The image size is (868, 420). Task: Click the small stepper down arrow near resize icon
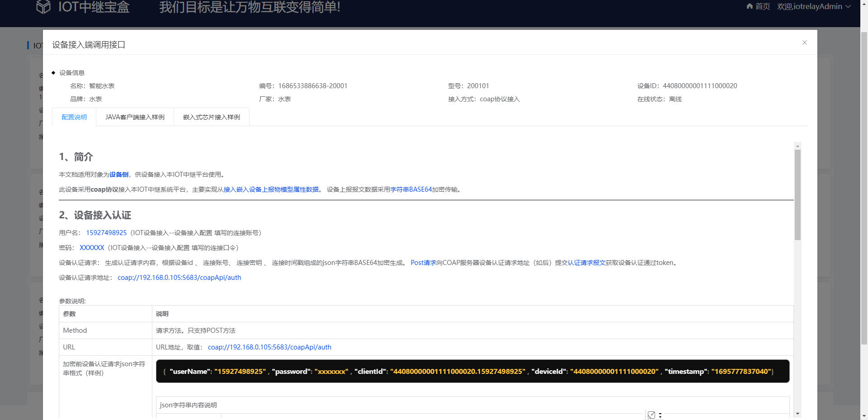coord(660,416)
